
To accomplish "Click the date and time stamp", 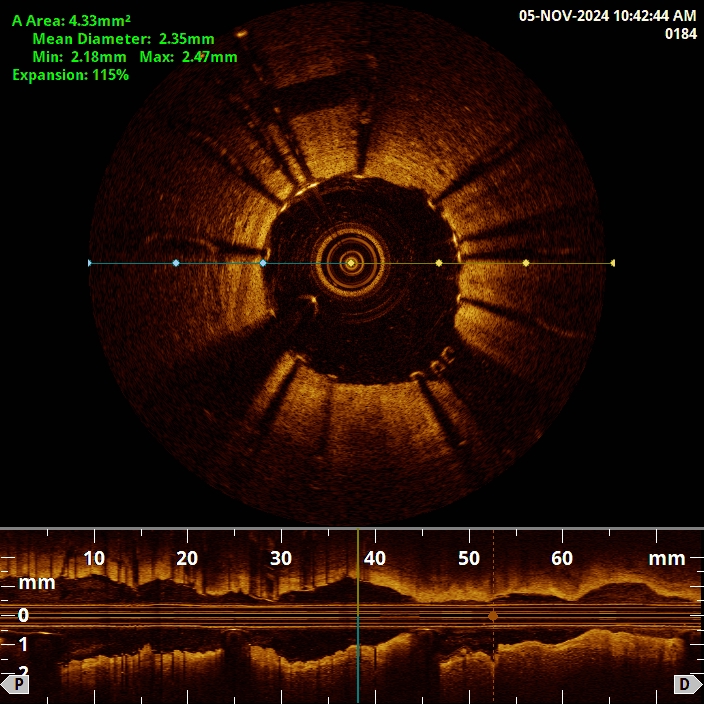I will pyautogui.click(x=608, y=16).
